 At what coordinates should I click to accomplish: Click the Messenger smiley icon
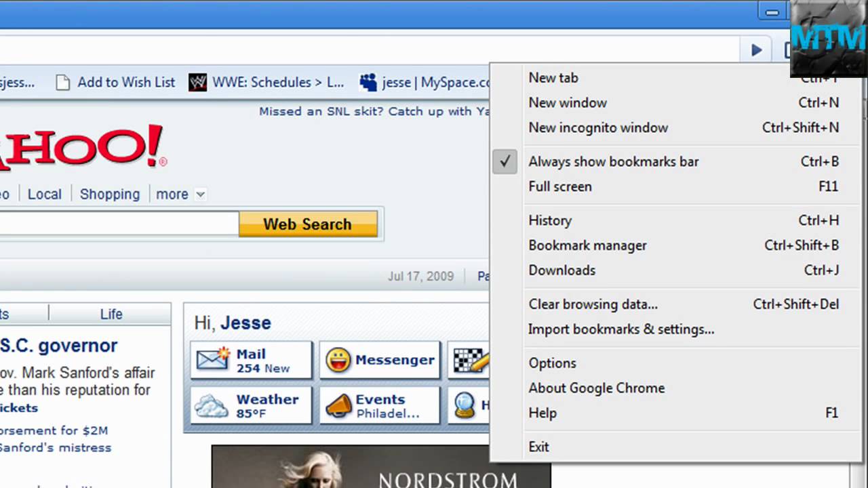coord(338,360)
